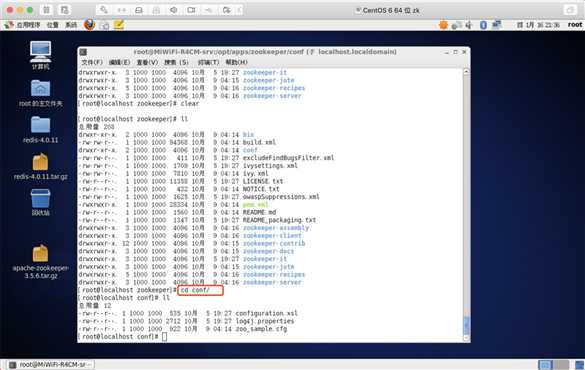The image size is (585, 370).
Task: Click VMware camera device toolbar icon
Action: [191, 10]
